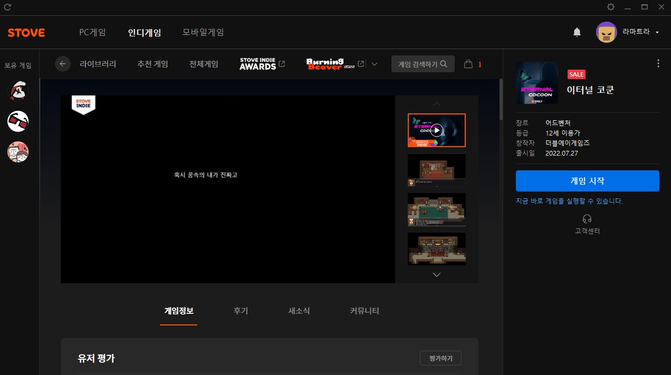Screen dimensions: 671x375
Task: Click the main video player area
Action: pyautogui.click(x=228, y=189)
